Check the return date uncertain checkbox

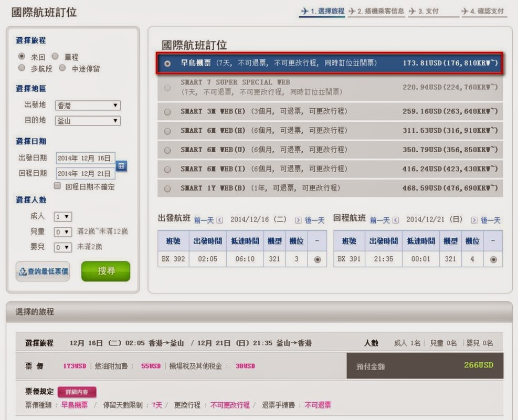[58, 186]
